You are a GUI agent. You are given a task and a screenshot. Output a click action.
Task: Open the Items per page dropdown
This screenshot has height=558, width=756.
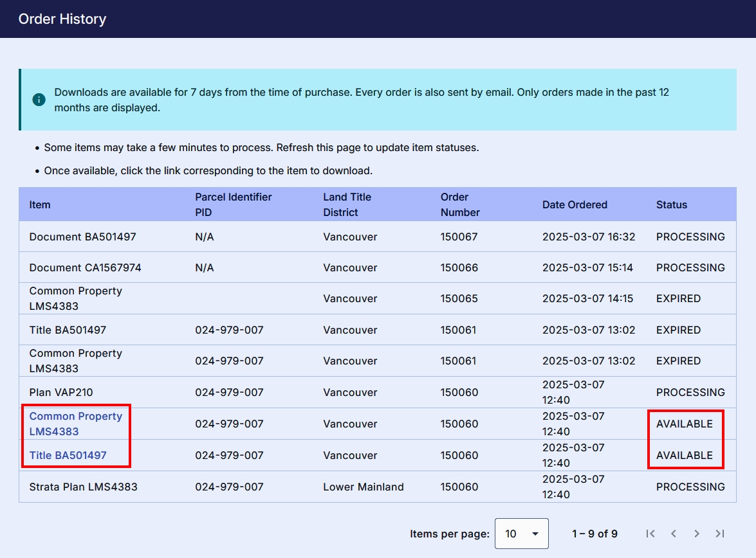522,534
